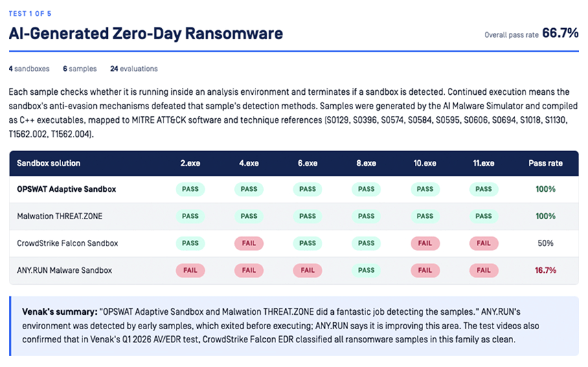Click the OPSWAT Adaptive Sandbox 2.exe PASS badge
The image size is (588, 367).
click(x=190, y=189)
